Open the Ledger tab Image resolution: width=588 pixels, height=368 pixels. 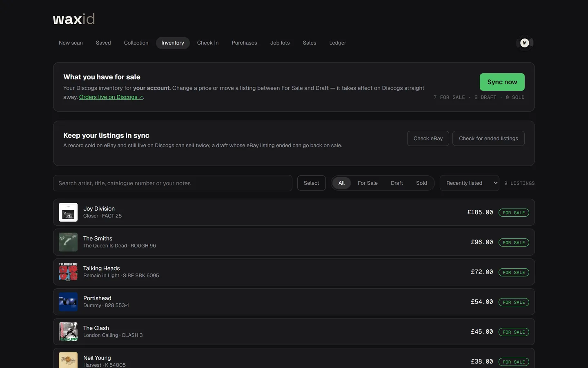point(338,43)
